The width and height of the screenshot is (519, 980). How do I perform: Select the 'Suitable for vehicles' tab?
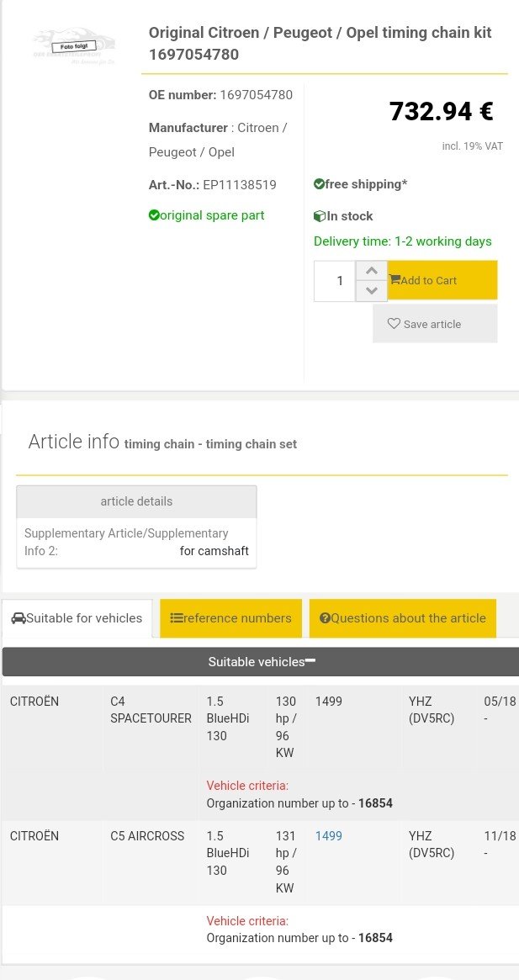coord(77,618)
